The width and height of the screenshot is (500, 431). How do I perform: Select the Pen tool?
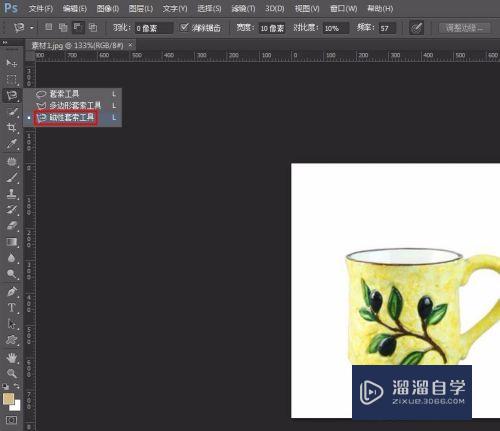[x=11, y=292]
